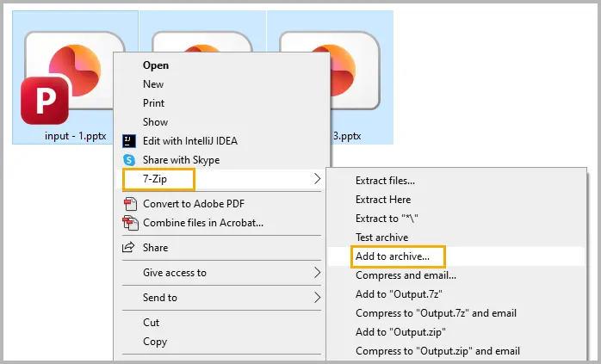This screenshot has width=601, height=364.
Task: Choose Copy from the context menu
Action: 155,342
